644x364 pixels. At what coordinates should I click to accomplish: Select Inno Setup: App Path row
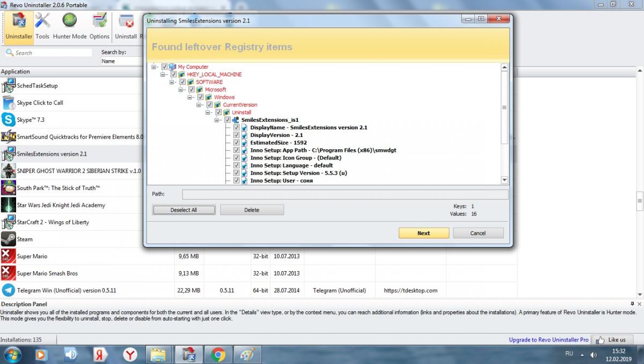coord(323,150)
